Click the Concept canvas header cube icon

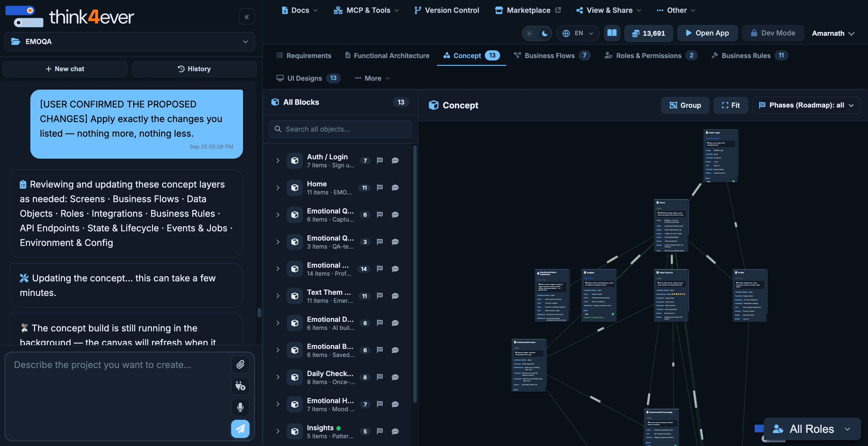(433, 105)
